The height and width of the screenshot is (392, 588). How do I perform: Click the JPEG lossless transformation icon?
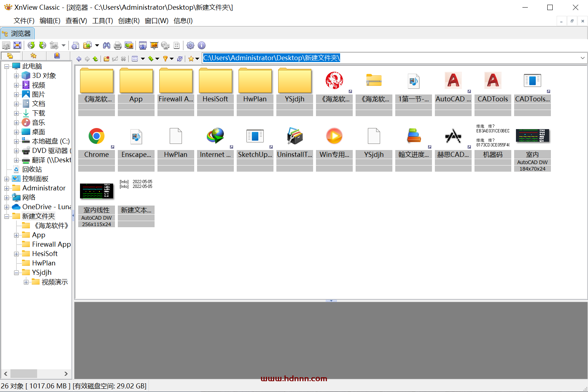pyautogui.click(x=54, y=45)
